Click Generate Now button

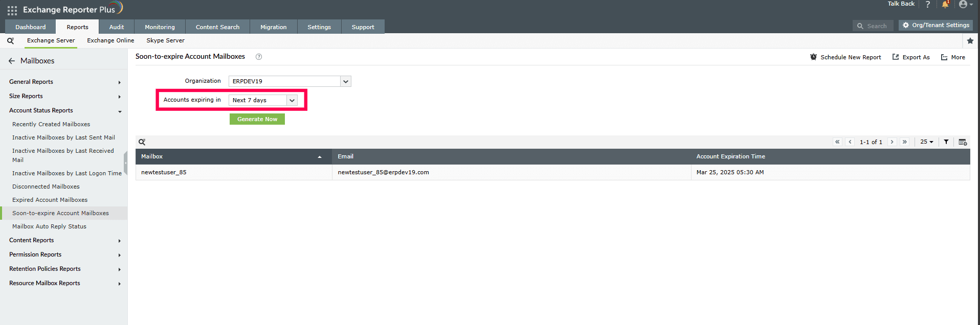coord(257,119)
